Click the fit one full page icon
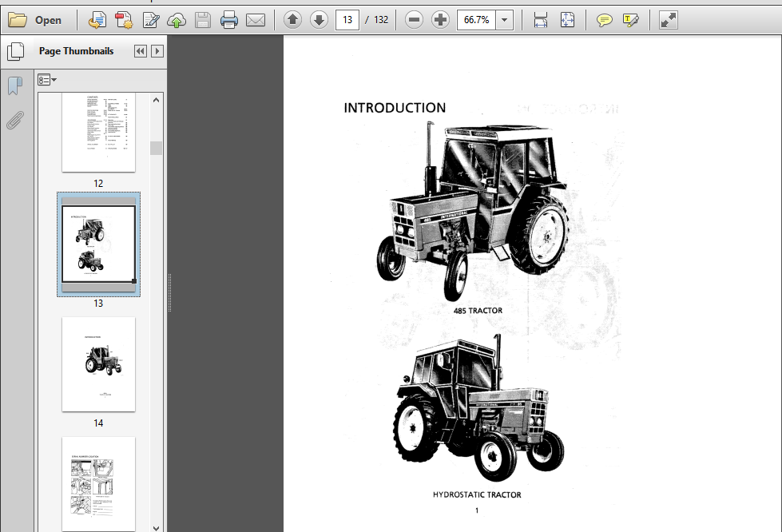 tap(568, 20)
